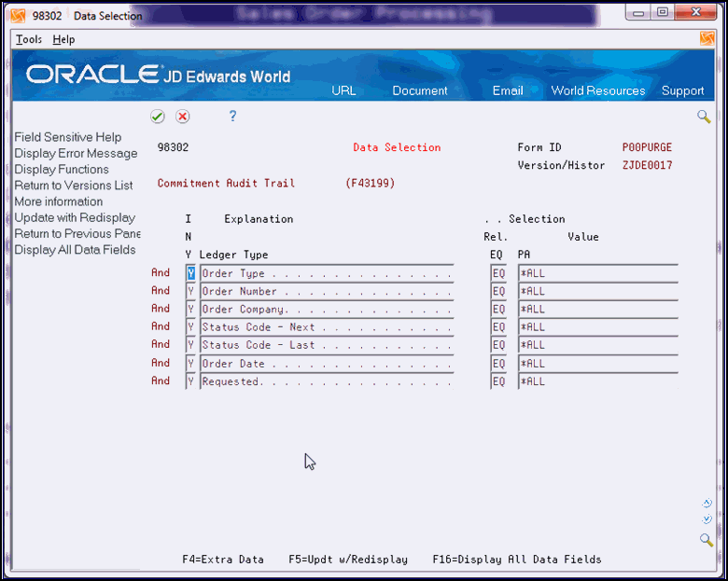Click the EQ relationship field for Order Number
Image resolution: width=728 pixels, height=581 pixels.
point(498,291)
